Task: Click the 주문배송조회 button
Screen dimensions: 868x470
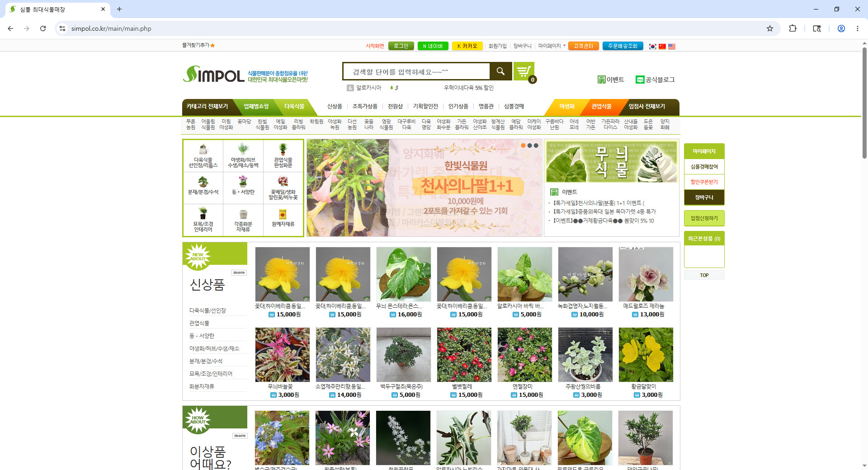Action: tap(623, 46)
